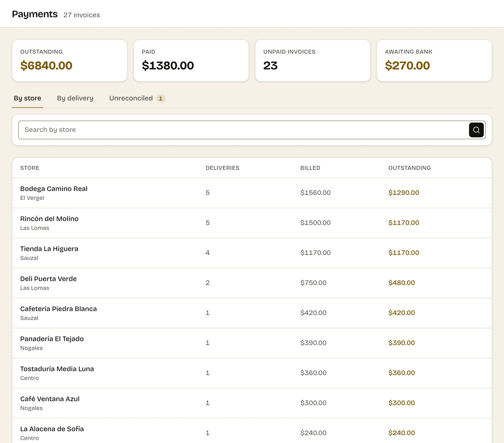Select Café Ventana Azul store
The height and width of the screenshot is (443, 504).
252,403
